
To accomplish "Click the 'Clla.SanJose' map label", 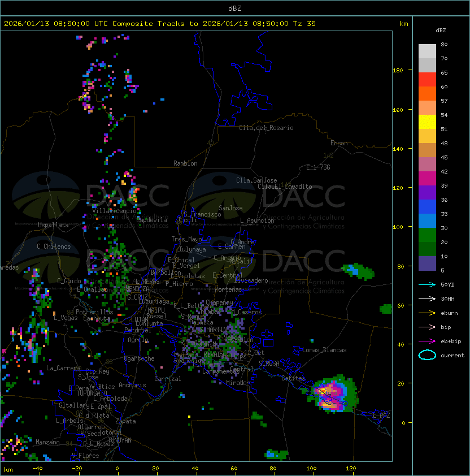I will coord(256,180).
